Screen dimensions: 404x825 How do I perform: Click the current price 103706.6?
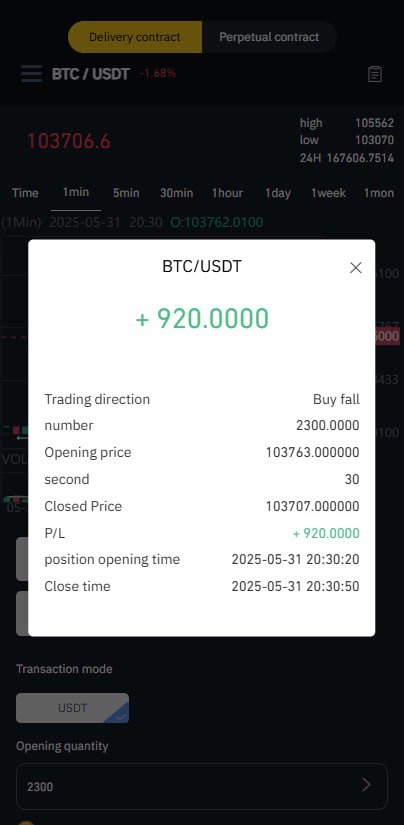(x=68, y=141)
